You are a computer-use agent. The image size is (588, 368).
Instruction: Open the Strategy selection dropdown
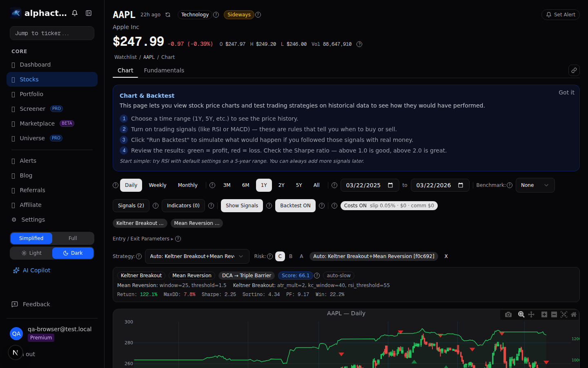(x=197, y=256)
